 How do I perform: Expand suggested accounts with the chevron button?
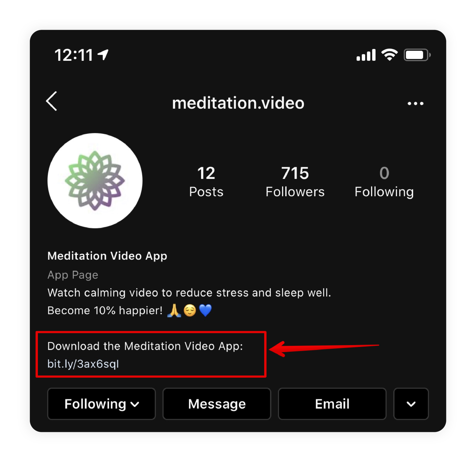411,404
